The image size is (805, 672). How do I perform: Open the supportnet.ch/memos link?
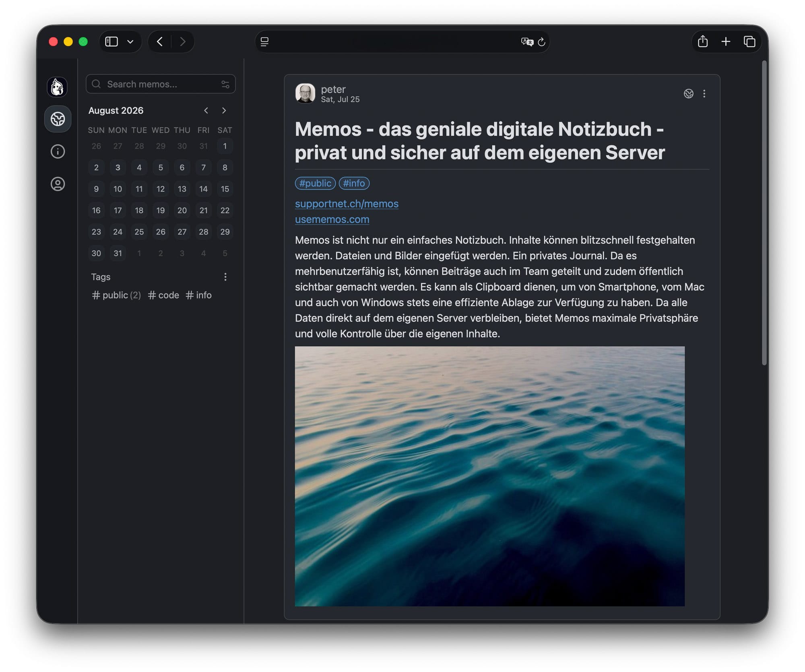click(347, 204)
